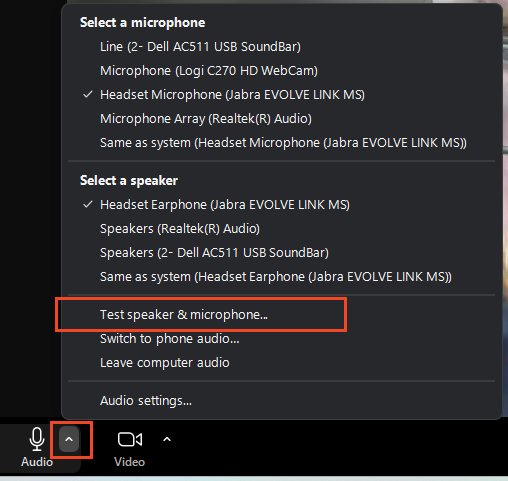The width and height of the screenshot is (508, 481).
Task: Click the Video camera icon
Action: 130,439
